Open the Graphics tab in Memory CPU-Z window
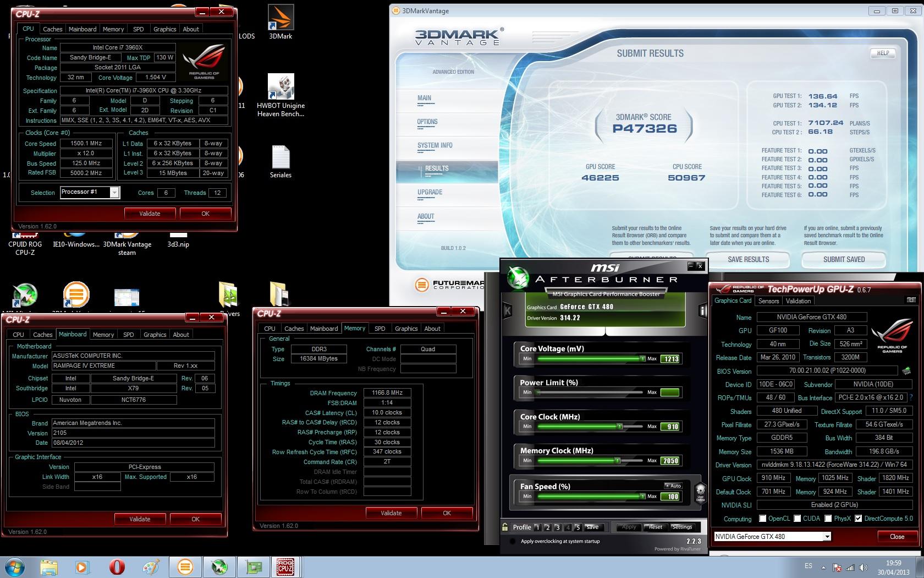The image size is (924, 578). click(406, 329)
